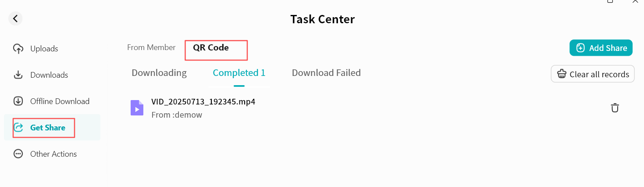Click the basket icon beside Clear all records
The height and width of the screenshot is (187, 644).
tap(562, 74)
